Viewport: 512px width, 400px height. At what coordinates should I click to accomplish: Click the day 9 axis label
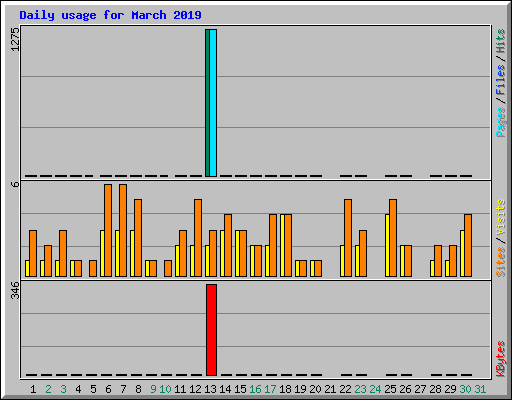[x=153, y=389]
